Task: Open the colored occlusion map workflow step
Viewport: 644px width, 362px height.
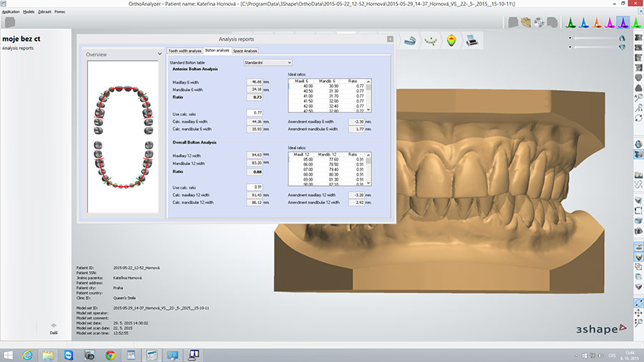Action: [452, 41]
